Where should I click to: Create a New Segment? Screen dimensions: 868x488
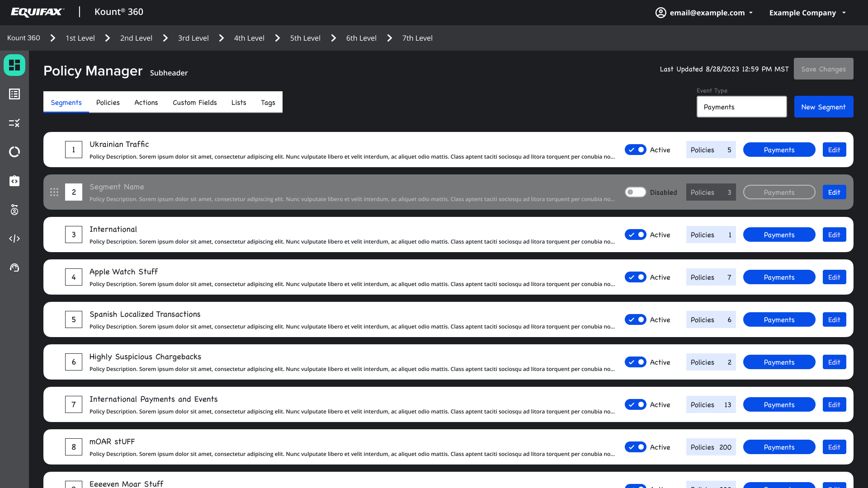[x=823, y=107]
